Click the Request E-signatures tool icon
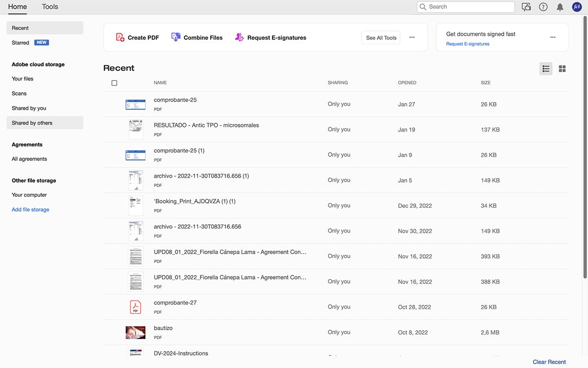Screen dimensions: 588x368 (x=240, y=37)
